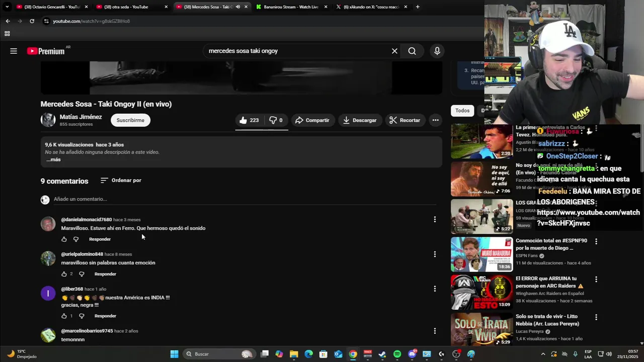644x362 pixels.
Task: Download the video with Descargar
Action: pyautogui.click(x=359, y=120)
